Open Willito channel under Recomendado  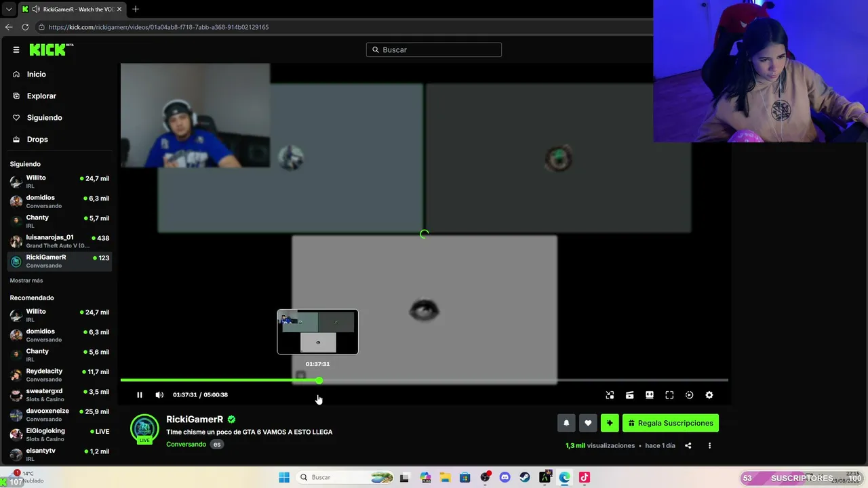pos(60,315)
